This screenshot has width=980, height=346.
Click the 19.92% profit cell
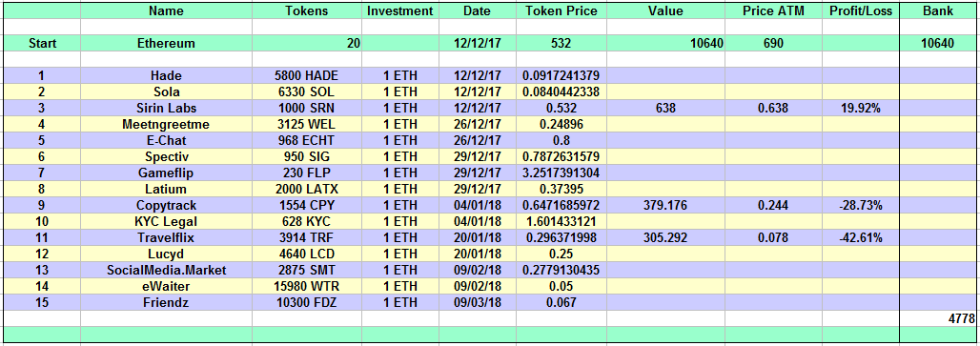click(x=861, y=108)
